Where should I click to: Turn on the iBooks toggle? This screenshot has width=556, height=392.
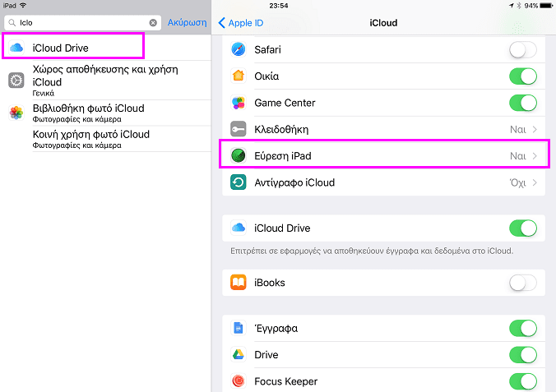coord(523,283)
